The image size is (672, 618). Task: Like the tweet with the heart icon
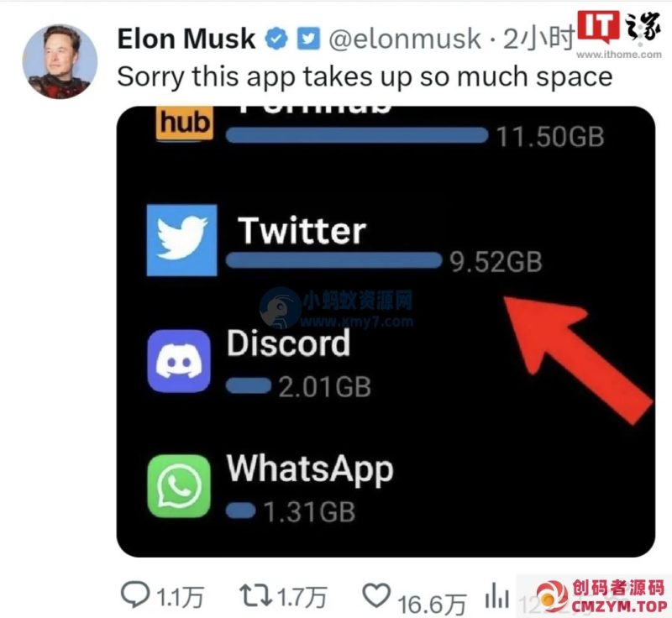point(376,594)
